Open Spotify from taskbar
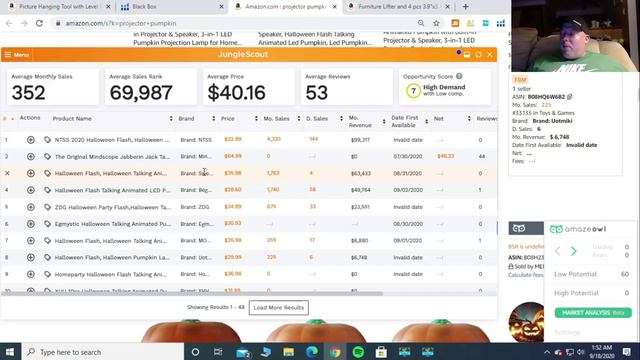This screenshot has width=640, height=360. tap(358, 352)
